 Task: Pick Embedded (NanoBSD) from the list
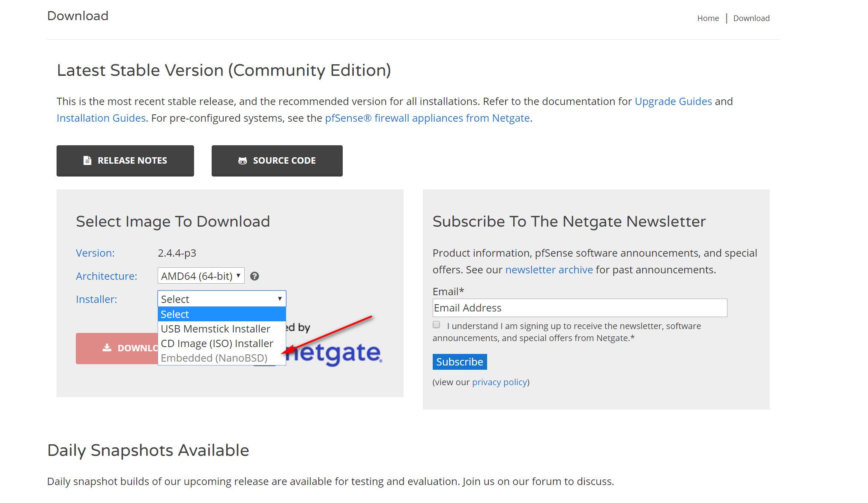pos(214,358)
